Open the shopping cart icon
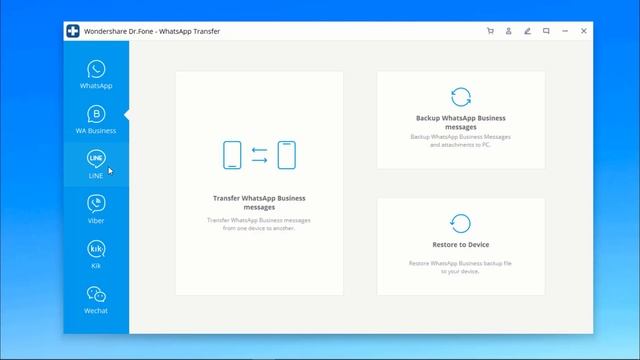640x360 pixels. click(x=490, y=31)
